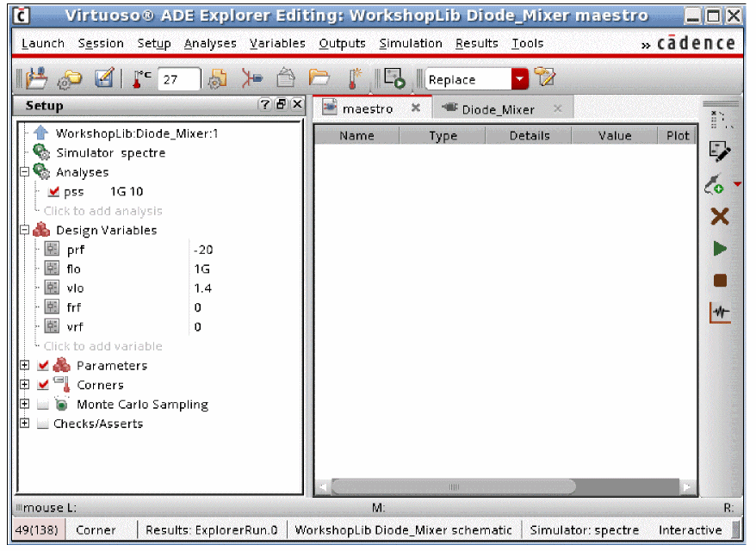Toggle the pss analysis checkbox
The height and width of the screenshot is (551, 756).
[x=53, y=191]
